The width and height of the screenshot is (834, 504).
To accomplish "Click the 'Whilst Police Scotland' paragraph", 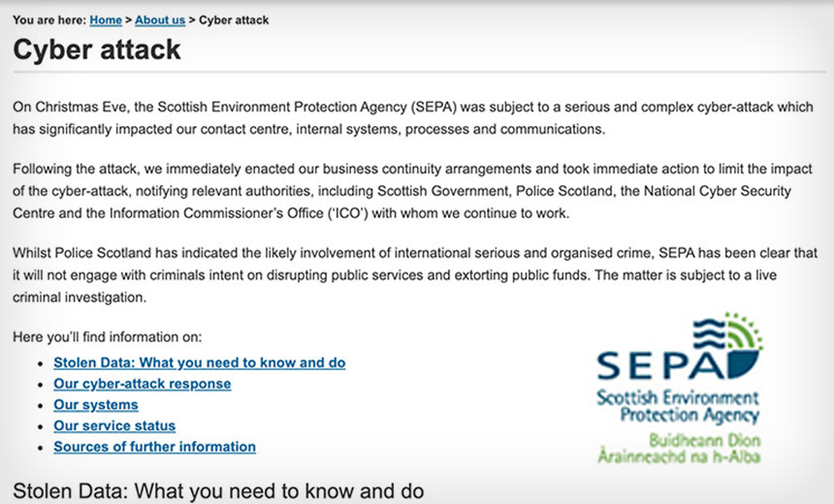I will (407, 274).
